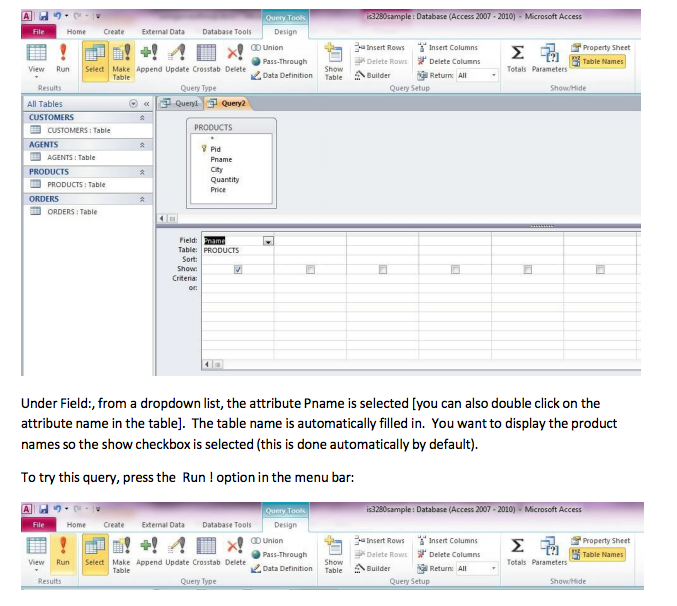This screenshot has width=677, height=606.
Task: Pick the Crosstab query icon in upper ribbon
Action: [206, 53]
